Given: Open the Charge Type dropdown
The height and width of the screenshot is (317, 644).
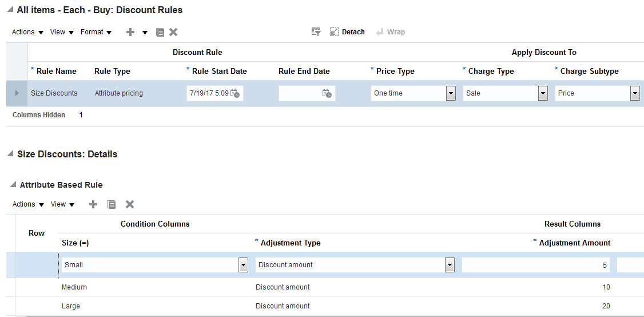Looking at the screenshot, I should 543,93.
